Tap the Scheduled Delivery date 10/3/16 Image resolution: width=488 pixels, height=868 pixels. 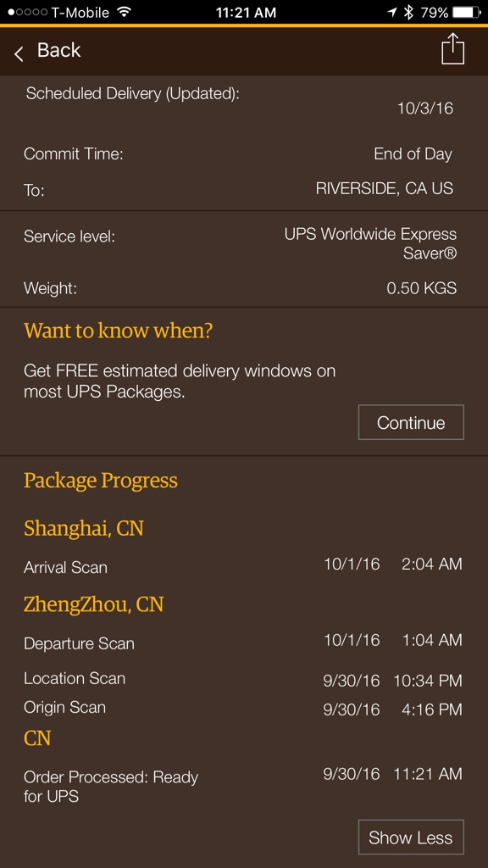[x=425, y=108]
